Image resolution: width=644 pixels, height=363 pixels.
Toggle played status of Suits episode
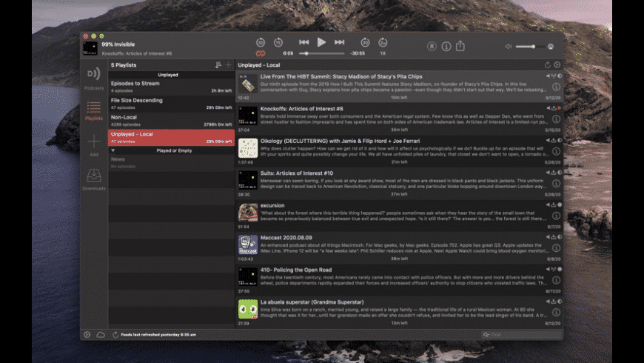click(560, 173)
